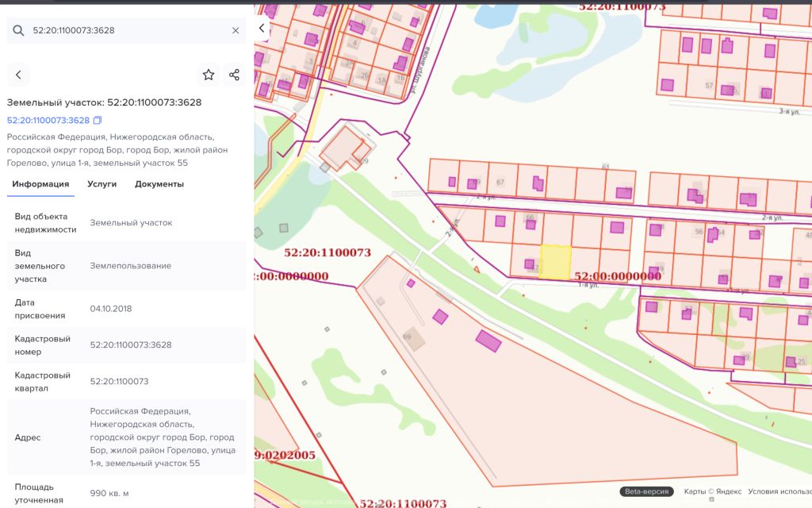Open the Условия использования link
The width and height of the screenshot is (812, 508).
coord(779,491)
